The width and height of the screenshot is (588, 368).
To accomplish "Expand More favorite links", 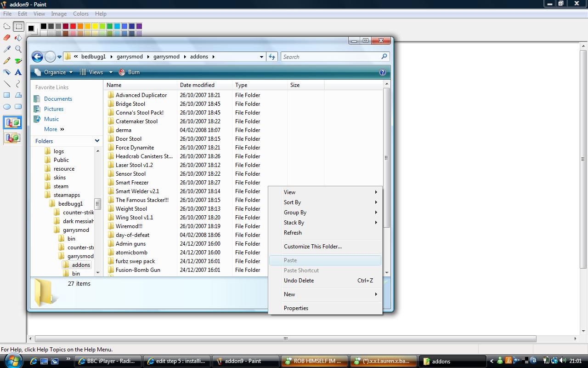I will click(54, 129).
